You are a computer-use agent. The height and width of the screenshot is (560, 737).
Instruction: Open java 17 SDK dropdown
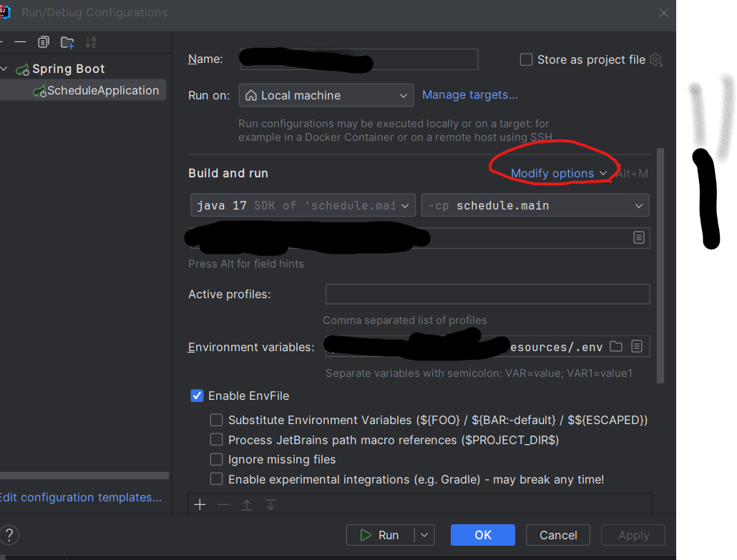coord(303,205)
